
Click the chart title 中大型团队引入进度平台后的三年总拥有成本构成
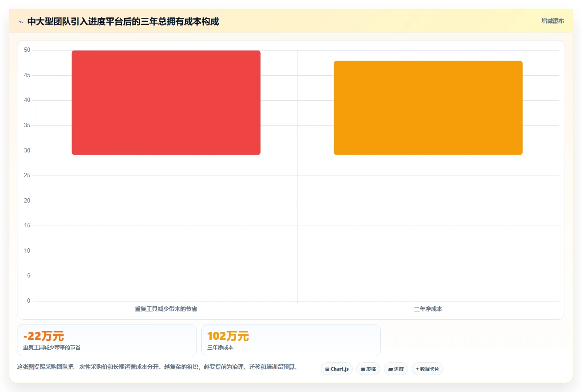click(123, 21)
